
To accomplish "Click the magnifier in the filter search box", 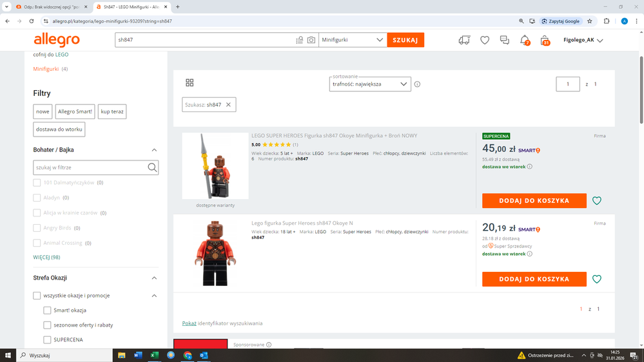I will tap(152, 167).
